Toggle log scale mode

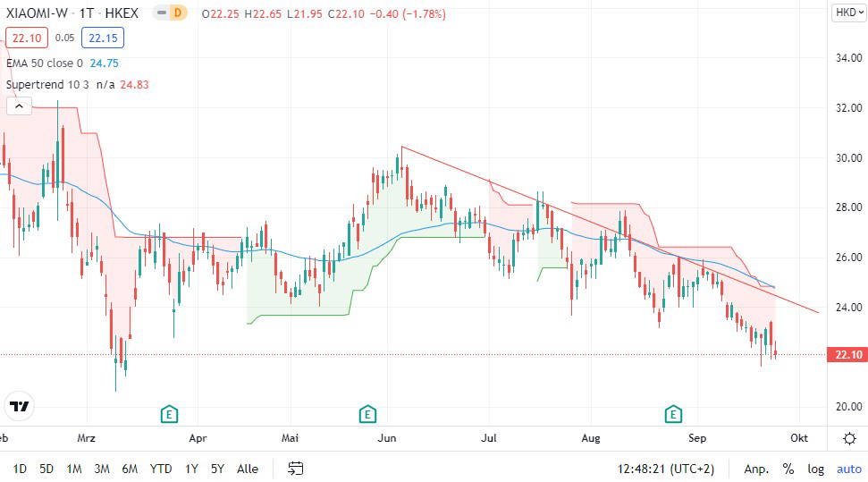click(x=815, y=469)
